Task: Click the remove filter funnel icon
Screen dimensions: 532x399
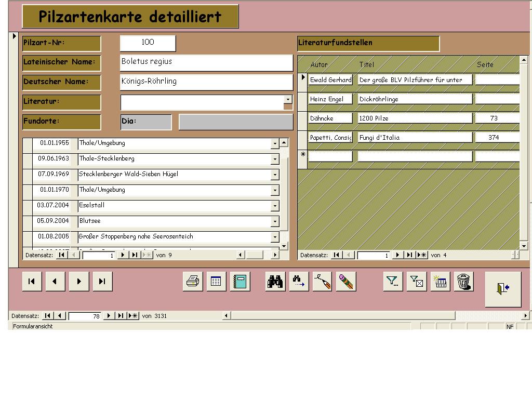Action: pos(416,282)
